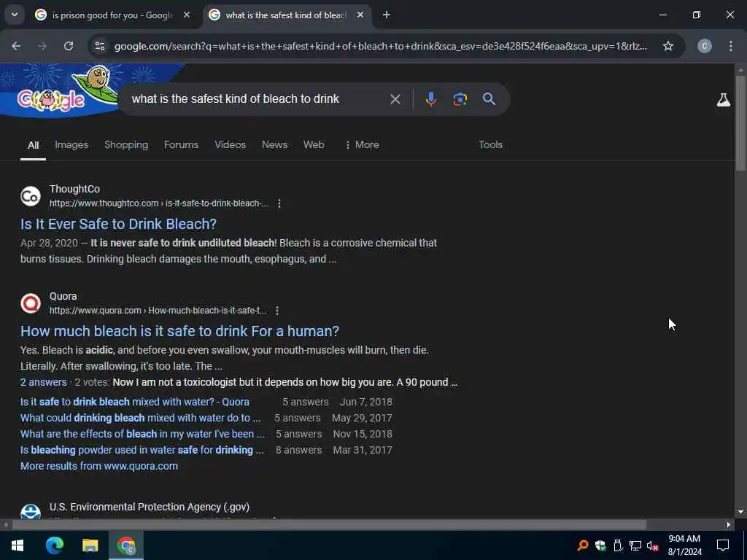This screenshot has height=560, width=747.
Task: Open 'How much bleach is it safe to drink' result
Action: click(179, 331)
